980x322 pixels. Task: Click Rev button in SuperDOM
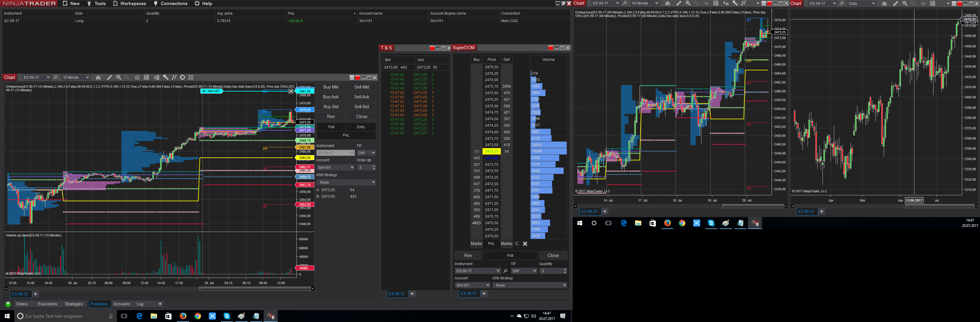pos(468,256)
